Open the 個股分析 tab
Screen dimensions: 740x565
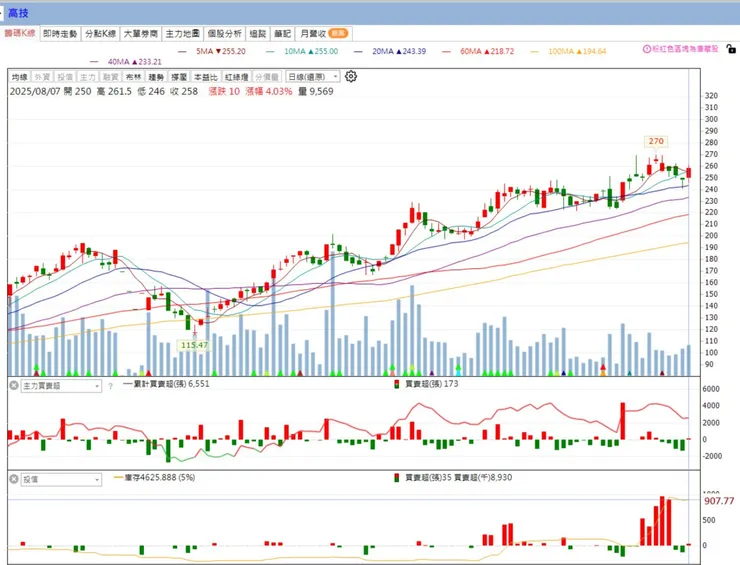(x=225, y=34)
